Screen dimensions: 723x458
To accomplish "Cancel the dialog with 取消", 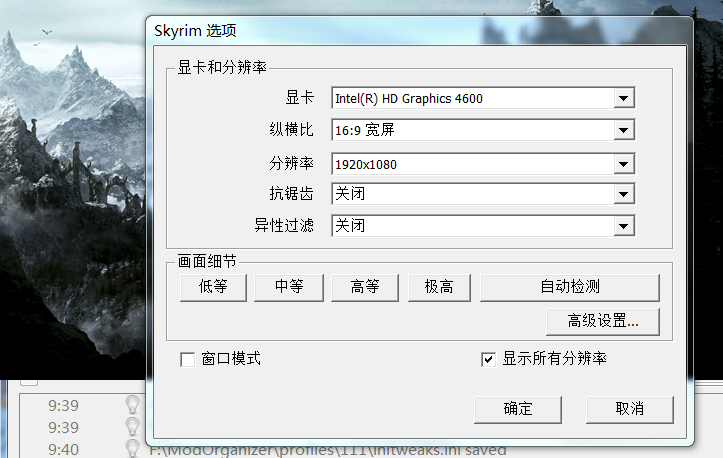I will tap(629, 409).
